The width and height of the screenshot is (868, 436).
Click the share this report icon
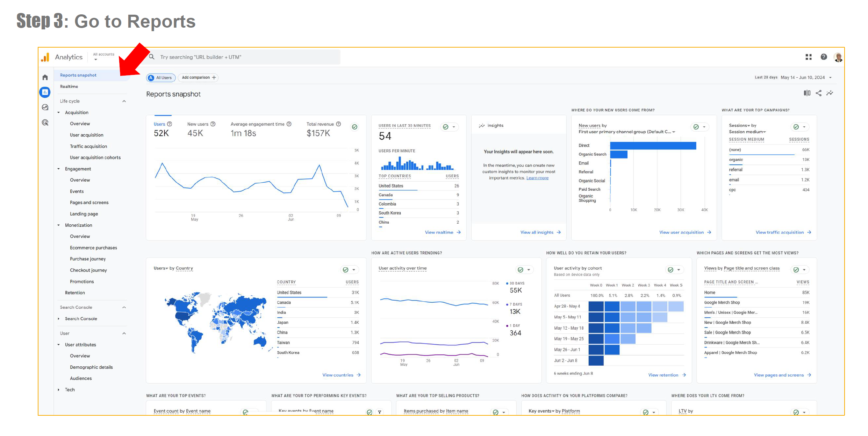point(818,93)
